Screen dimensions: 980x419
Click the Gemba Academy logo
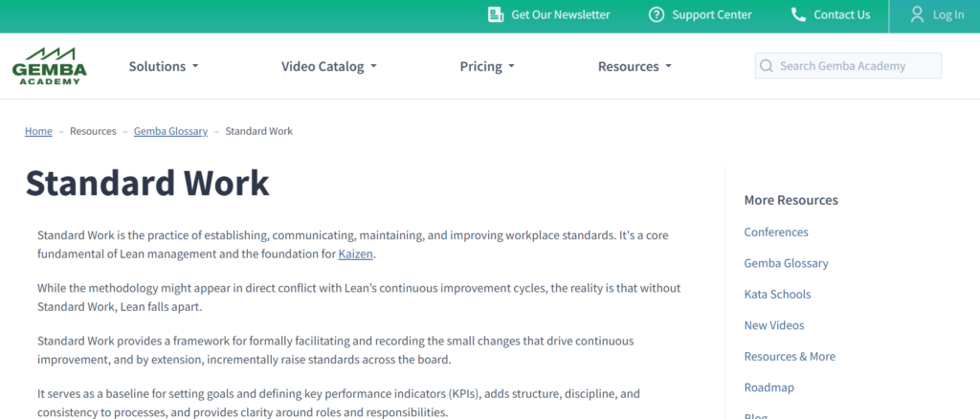(50, 66)
